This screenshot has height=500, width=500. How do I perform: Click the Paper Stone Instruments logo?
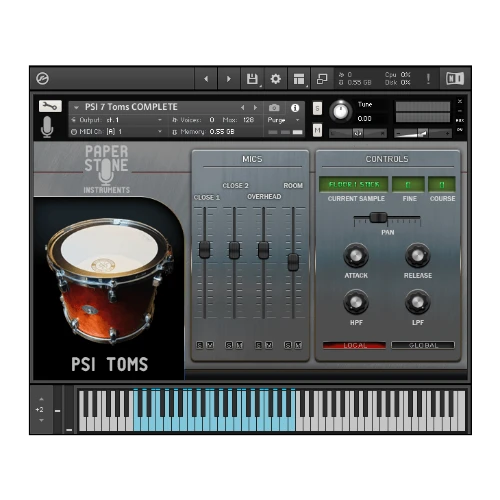tap(107, 169)
